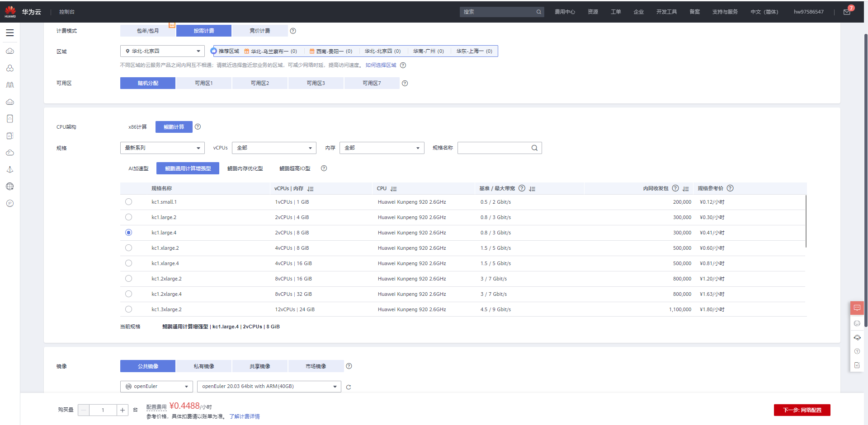The width and height of the screenshot is (868, 425).
Task: Open the mail notifications icon
Action: click(847, 12)
